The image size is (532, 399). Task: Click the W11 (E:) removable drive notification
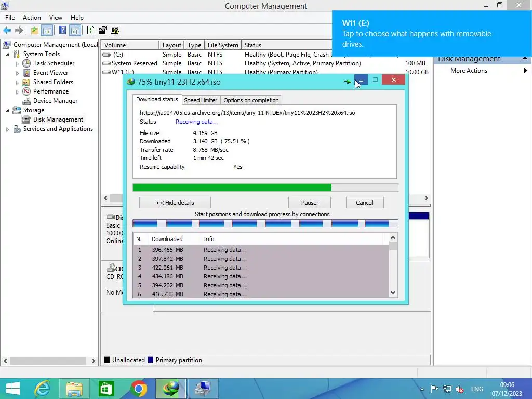(x=432, y=34)
